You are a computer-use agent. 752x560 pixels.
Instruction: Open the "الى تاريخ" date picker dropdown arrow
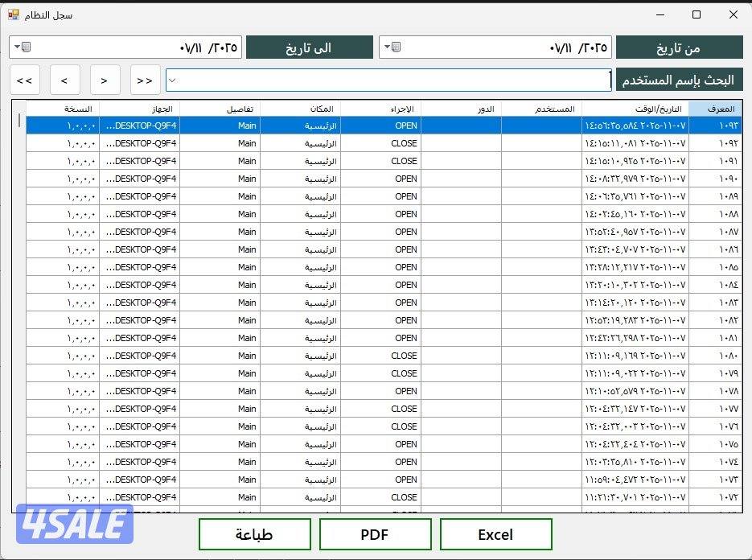[x=16, y=47]
